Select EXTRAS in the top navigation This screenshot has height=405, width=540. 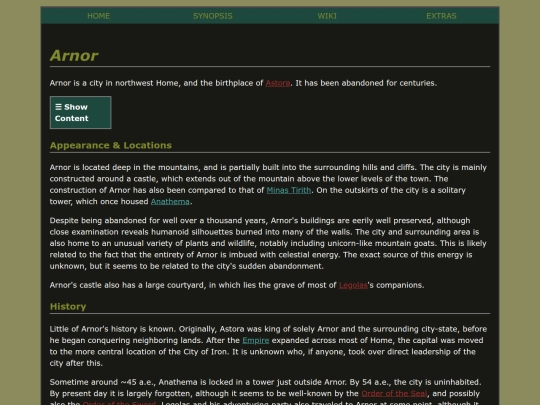pos(441,16)
